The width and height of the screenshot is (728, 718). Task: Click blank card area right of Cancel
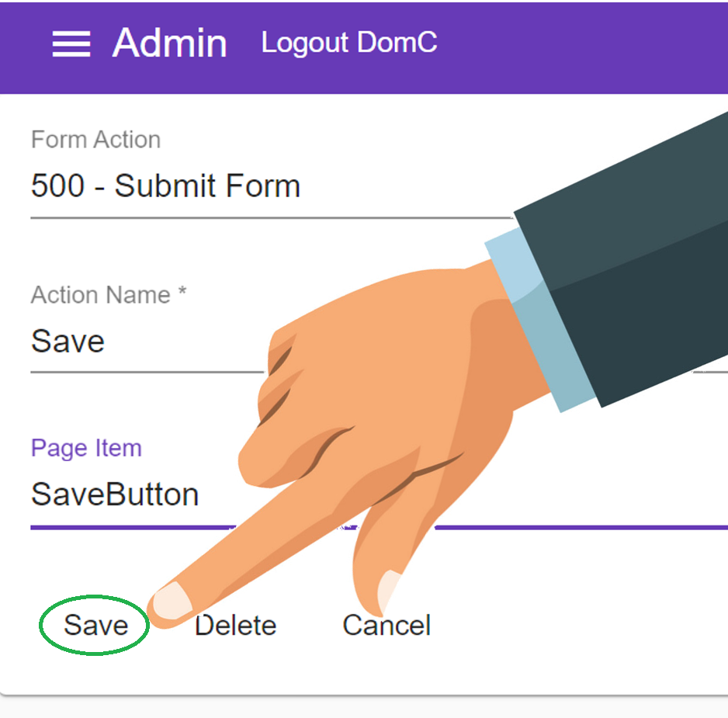tap(581, 625)
